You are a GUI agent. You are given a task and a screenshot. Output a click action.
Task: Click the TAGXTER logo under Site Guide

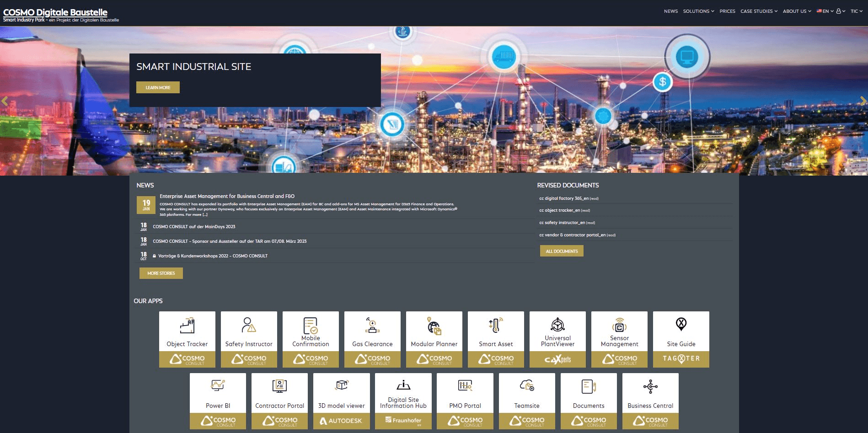(x=681, y=359)
